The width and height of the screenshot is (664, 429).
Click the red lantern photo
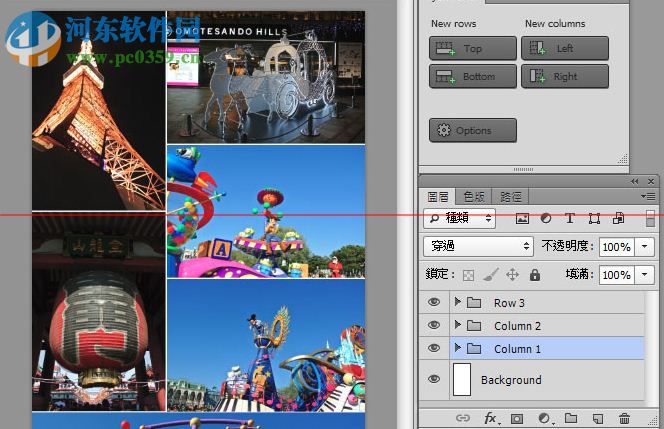point(98,311)
